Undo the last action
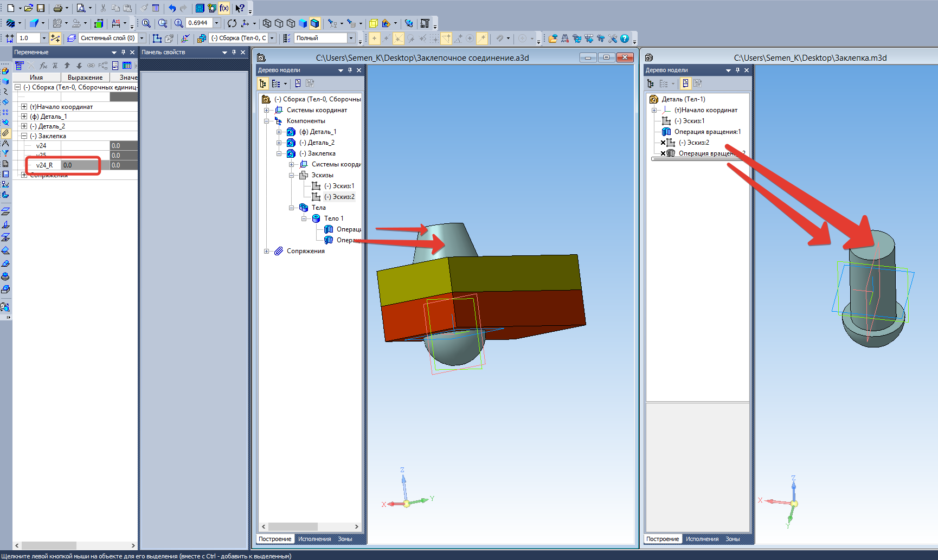Viewport: 938px width, 560px height. pos(172,8)
